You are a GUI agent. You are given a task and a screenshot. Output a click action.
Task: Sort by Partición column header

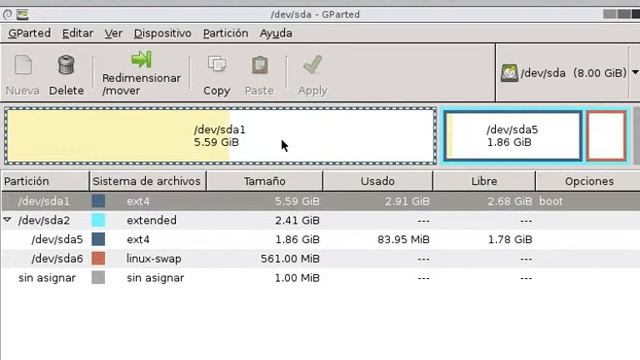tap(45, 181)
